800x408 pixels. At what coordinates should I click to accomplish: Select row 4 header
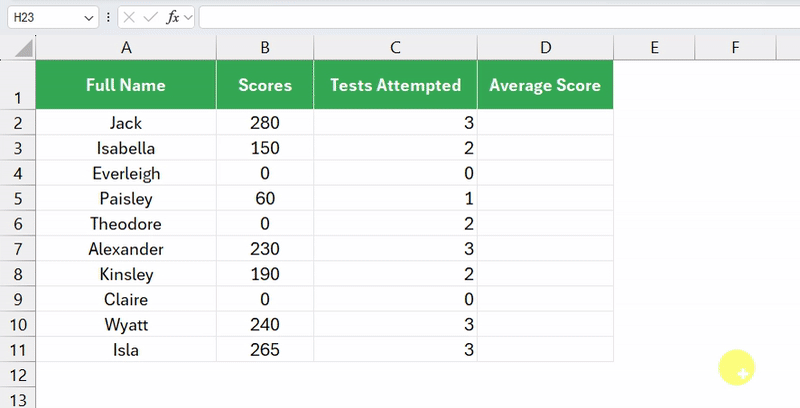pos(18,173)
